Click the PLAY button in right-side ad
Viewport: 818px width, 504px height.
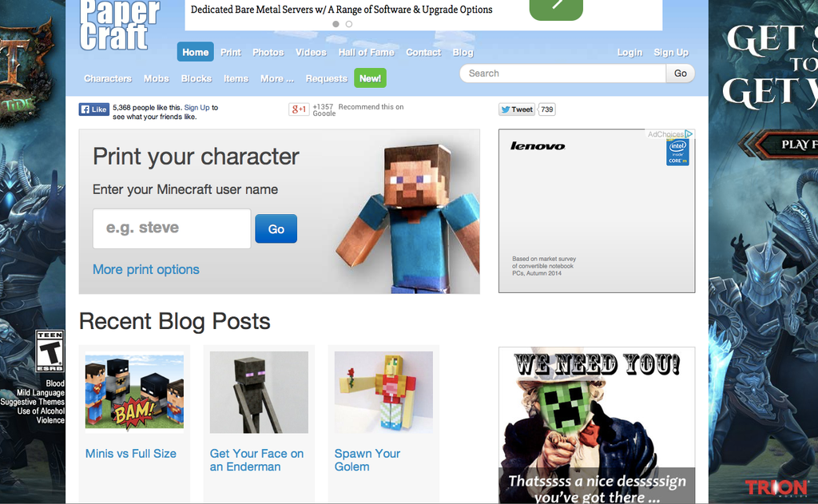point(785,145)
